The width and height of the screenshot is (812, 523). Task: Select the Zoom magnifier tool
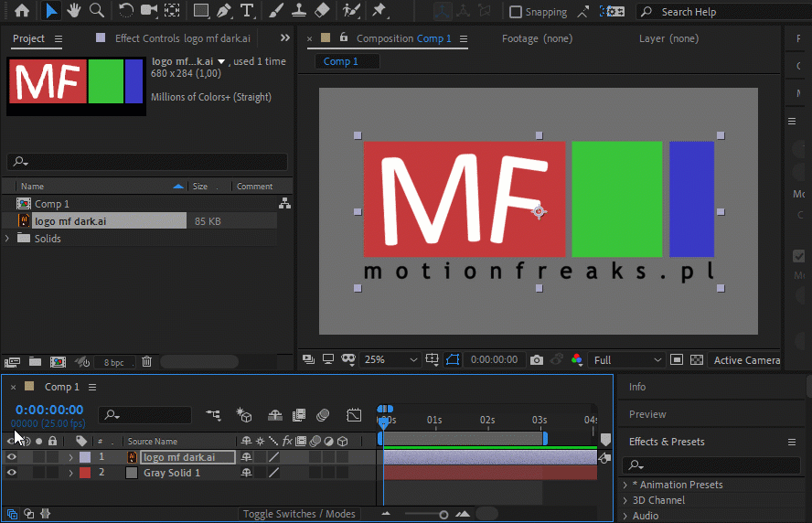96,10
